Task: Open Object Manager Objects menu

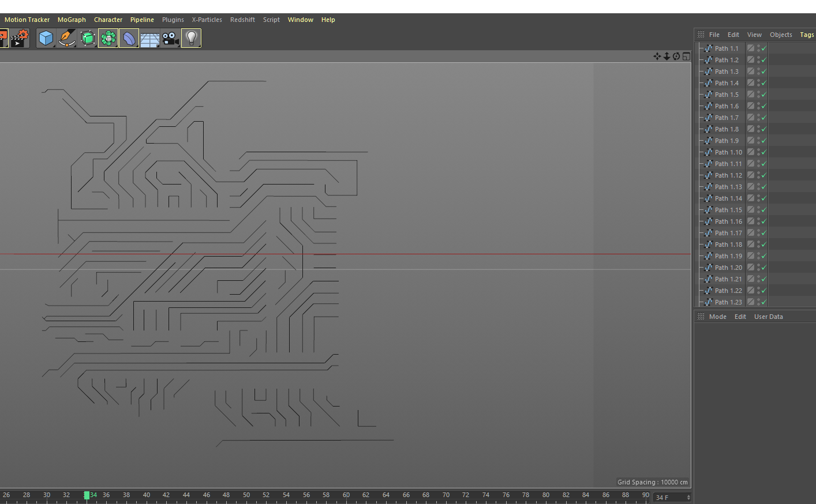Action: (781, 35)
